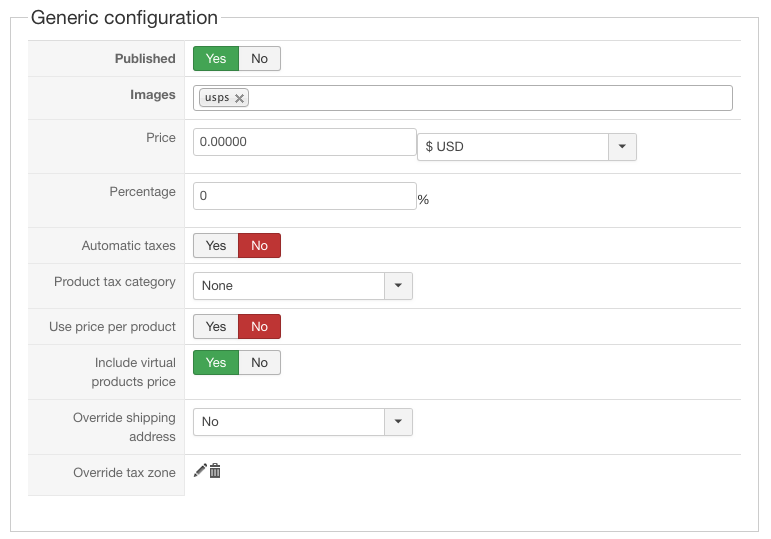The width and height of the screenshot is (771, 539).
Task: Enable Use price per product
Action: click(x=216, y=327)
